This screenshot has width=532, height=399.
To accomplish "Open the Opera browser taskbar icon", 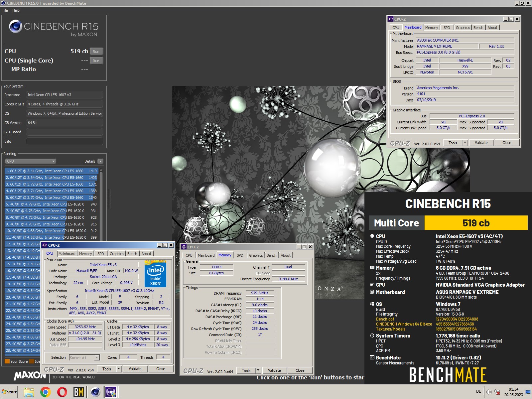I will click(x=62, y=392).
